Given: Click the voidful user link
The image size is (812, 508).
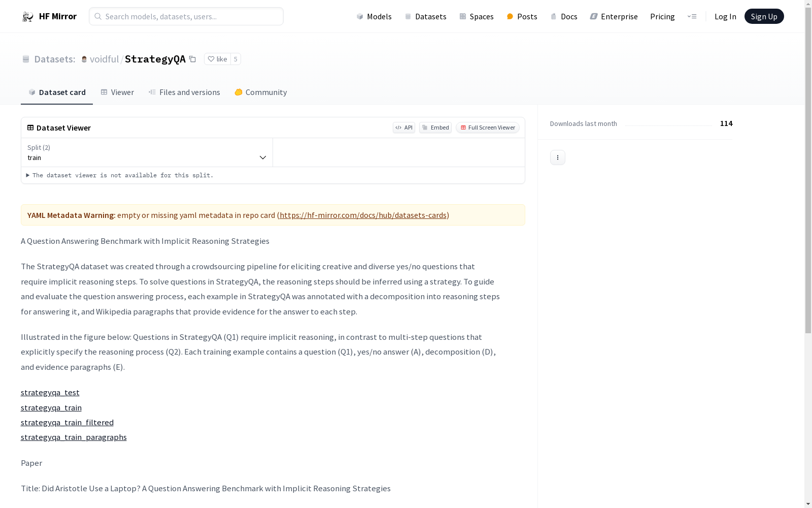Looking at the screenshot, I should 104,59.
